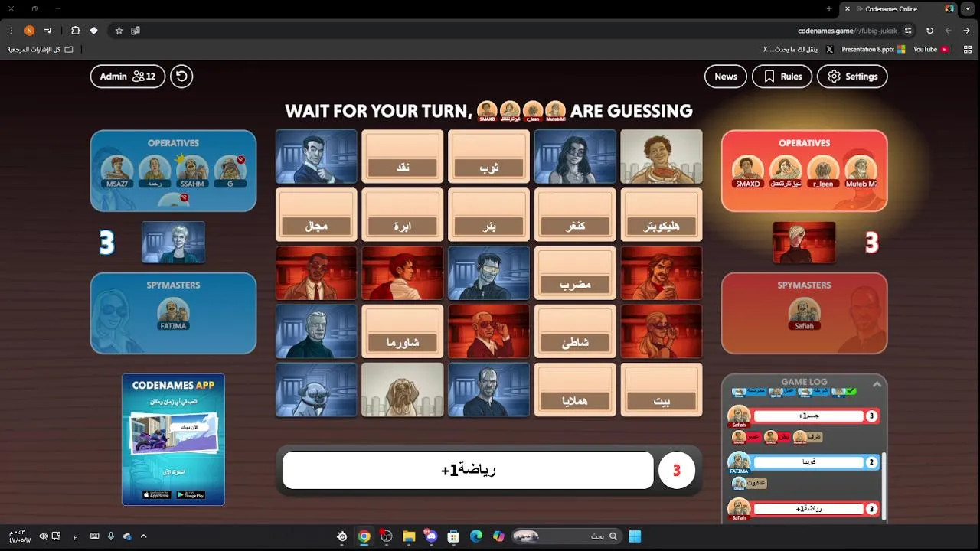Open the News panel
Screen dimensions: 980x551
click(x=726, y=77)
